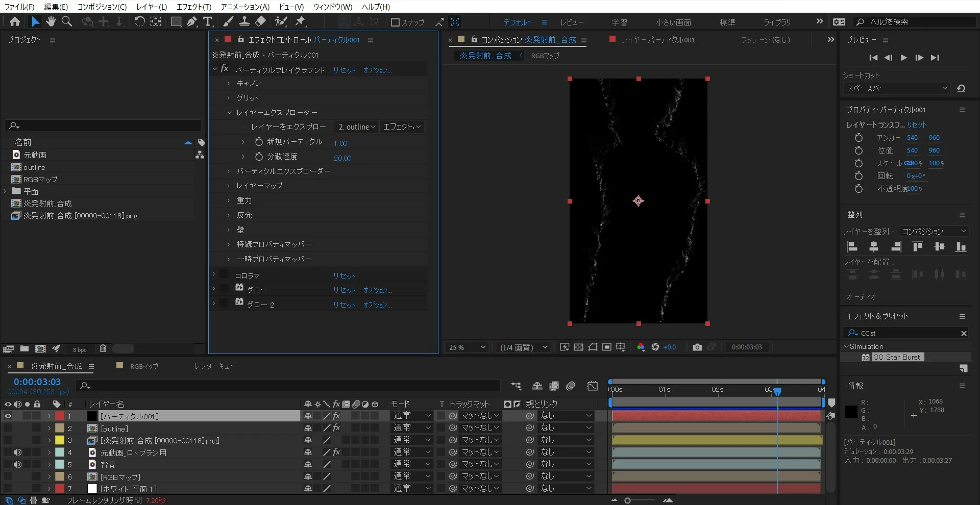Open the 25% magnification dropdown

click(467, 347)
